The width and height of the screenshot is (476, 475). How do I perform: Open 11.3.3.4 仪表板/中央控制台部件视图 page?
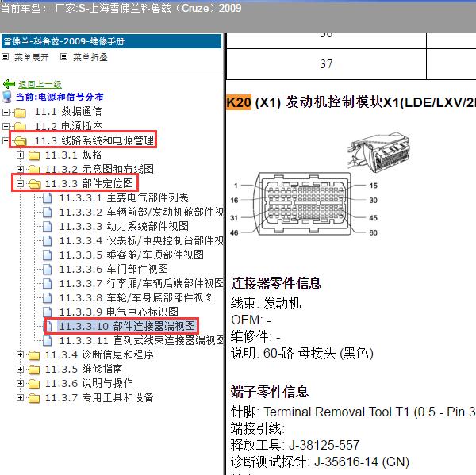tap(141, 241)
